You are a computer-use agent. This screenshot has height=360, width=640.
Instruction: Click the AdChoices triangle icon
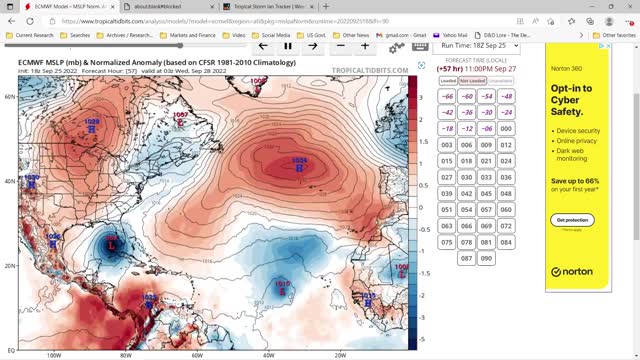tap(602, 46)
